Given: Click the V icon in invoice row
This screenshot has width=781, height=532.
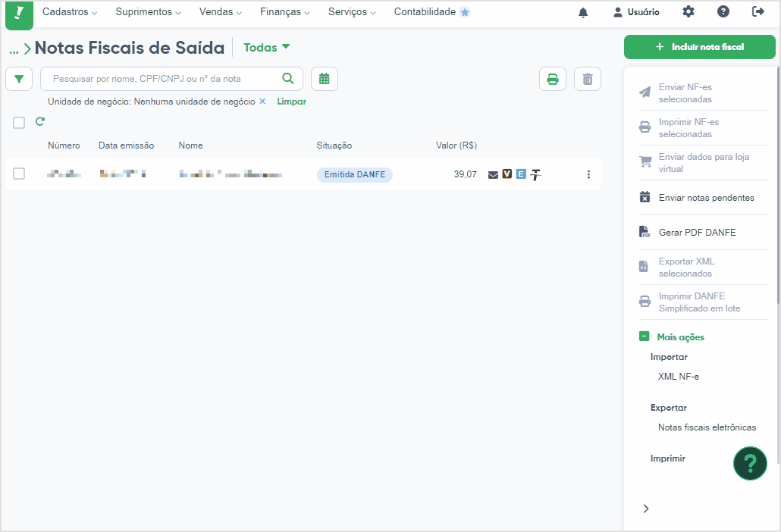Looking at the screenshot, I should tap(507, 174).
